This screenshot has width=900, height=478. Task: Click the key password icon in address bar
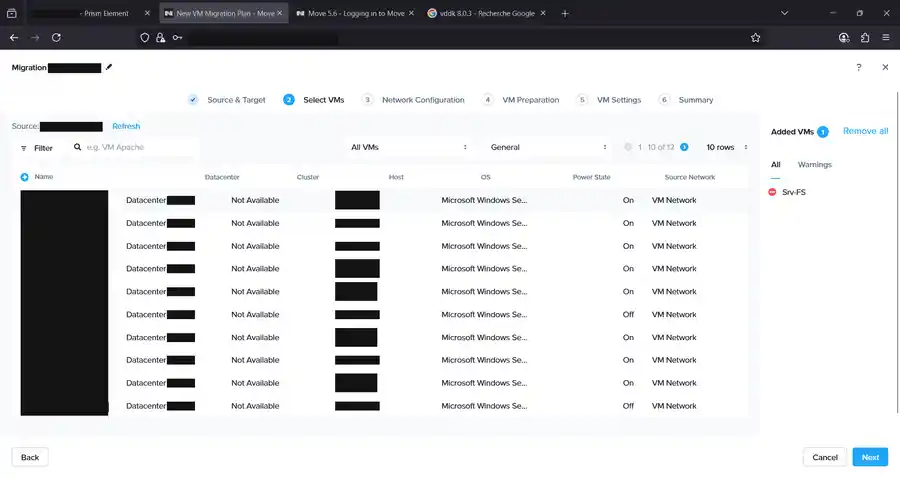[x=177, y=38]
